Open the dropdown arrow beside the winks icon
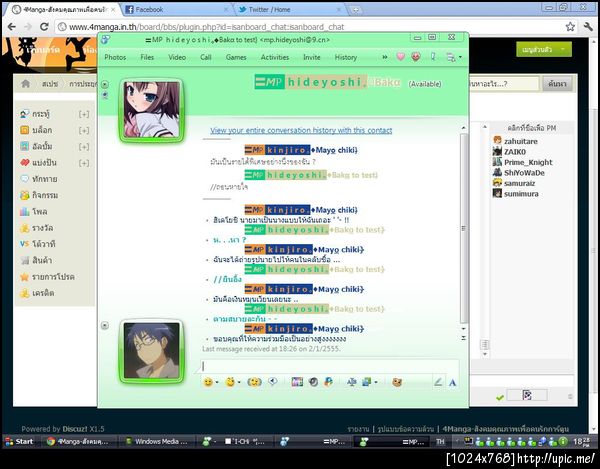This screenshot has height=469, width=600. pos(239,382)
